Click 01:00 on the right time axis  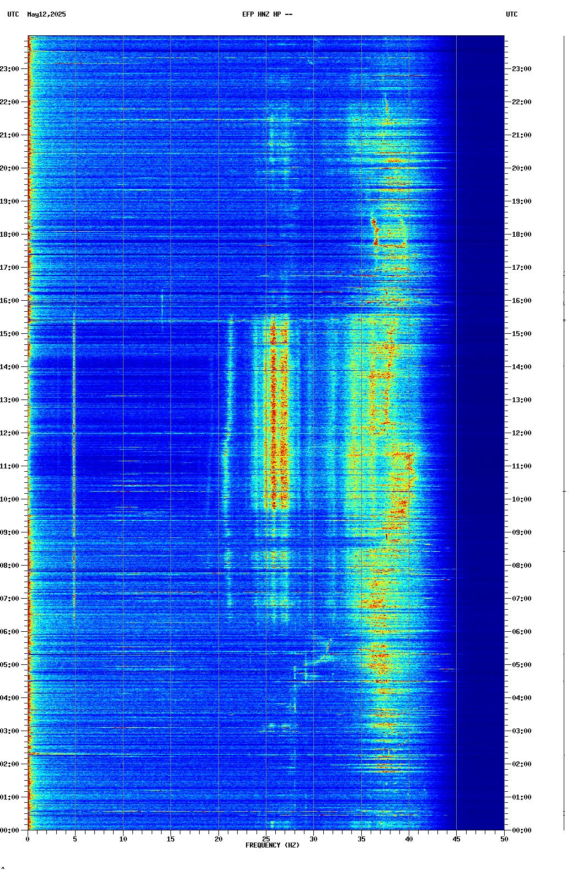tap(522, 797)
